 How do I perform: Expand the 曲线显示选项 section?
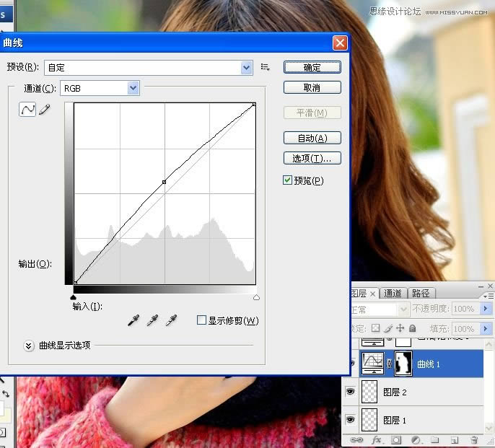(29, 346)
